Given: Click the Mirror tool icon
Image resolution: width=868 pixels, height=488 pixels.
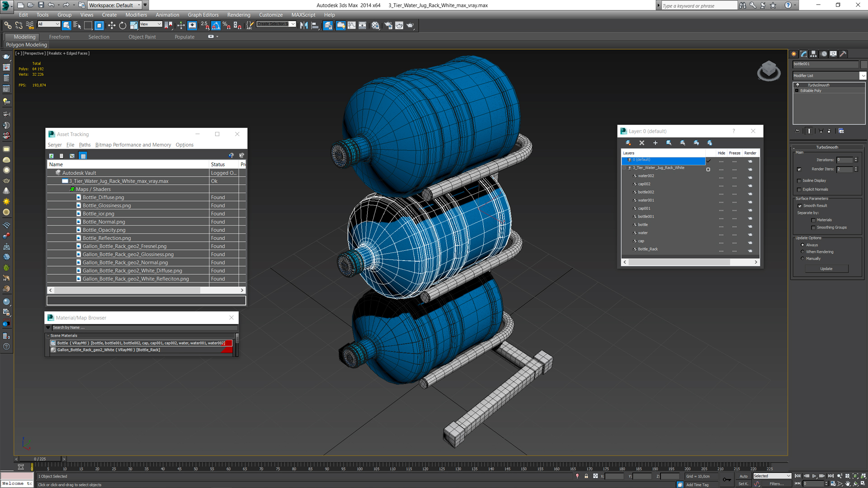Looking at the screenshot, I should (304, 25).
